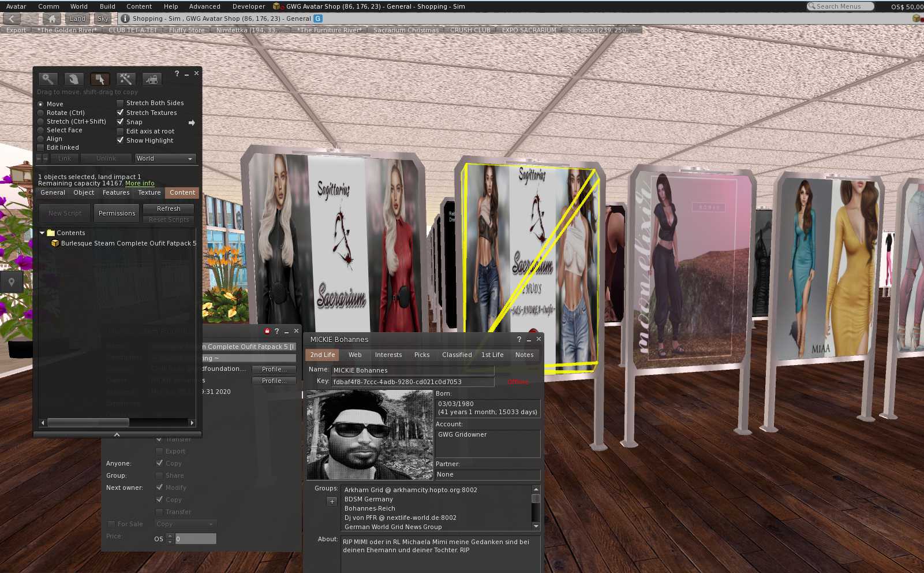Click the contents list right scroll arrow
The image size is (924, 573).
(192, 423)
